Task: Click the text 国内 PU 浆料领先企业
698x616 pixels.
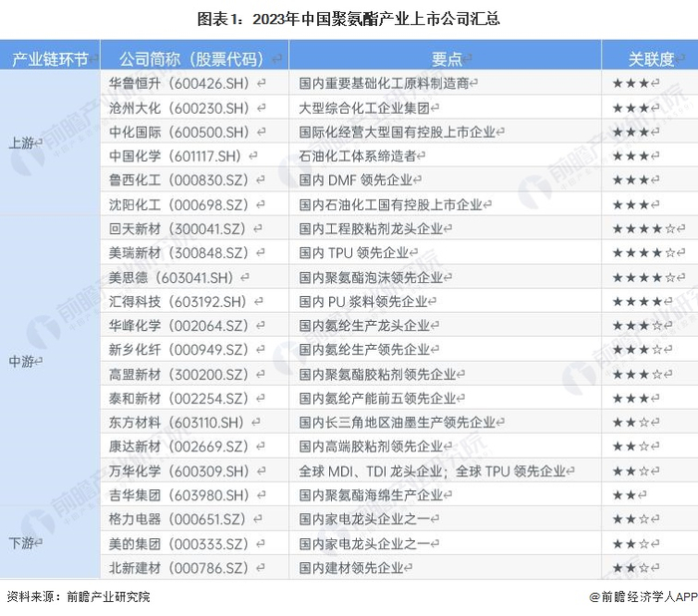Action: [363, 301]
